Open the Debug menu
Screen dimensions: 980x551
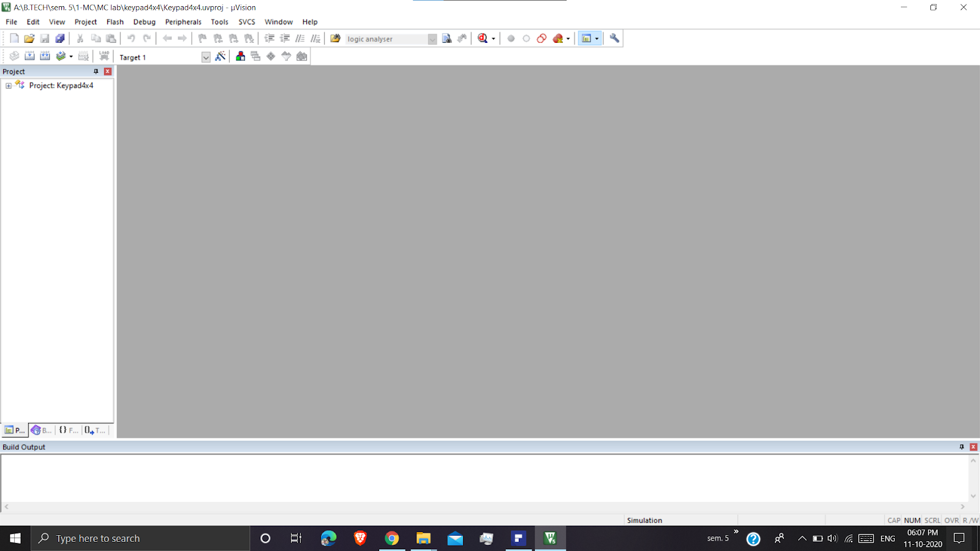[x=145, y=22]
